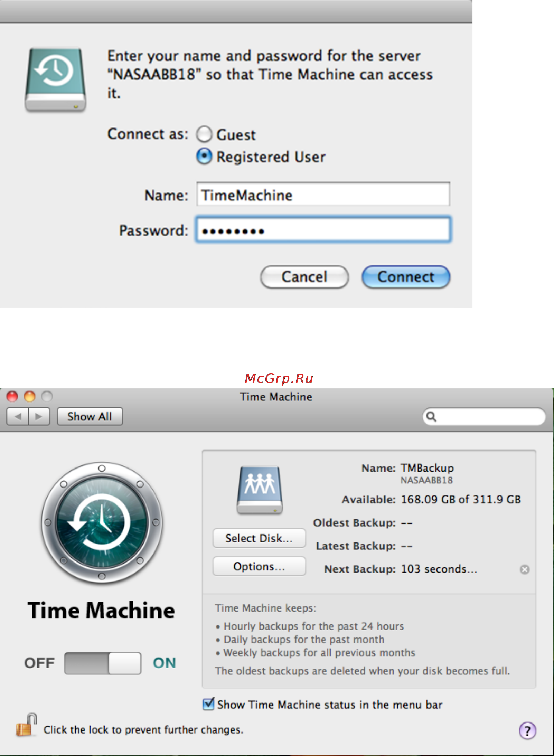The width and height of the screenshot is (554, 756).
Task: Open Time Machine Options
Action: pos(259,566)
